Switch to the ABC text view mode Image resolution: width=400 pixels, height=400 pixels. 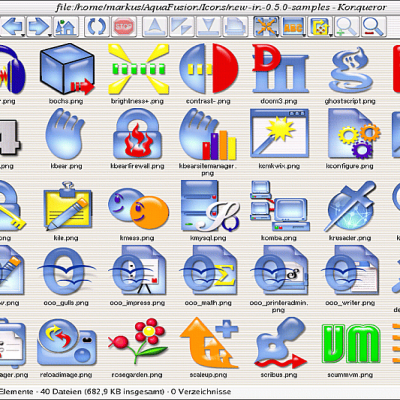pos(293,26)
